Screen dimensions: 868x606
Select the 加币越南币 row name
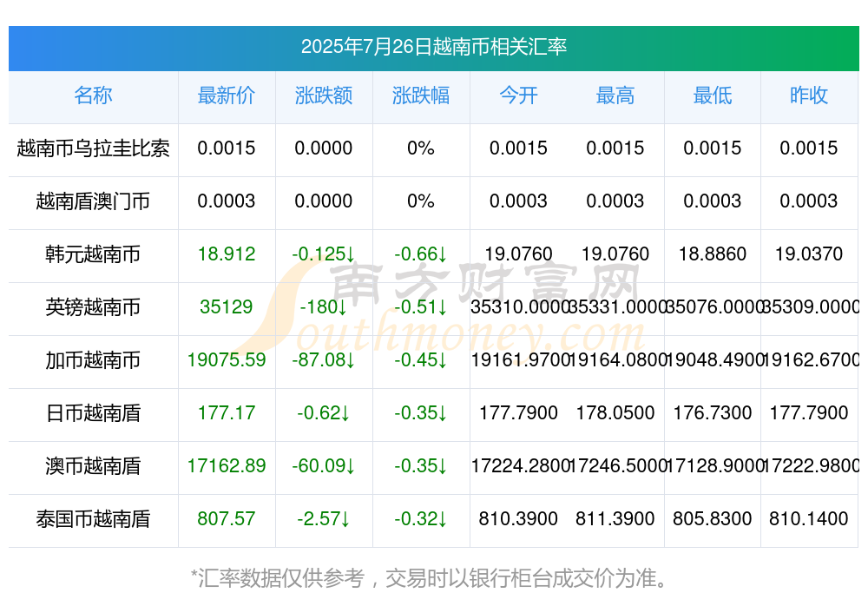(x=93, y=360)
